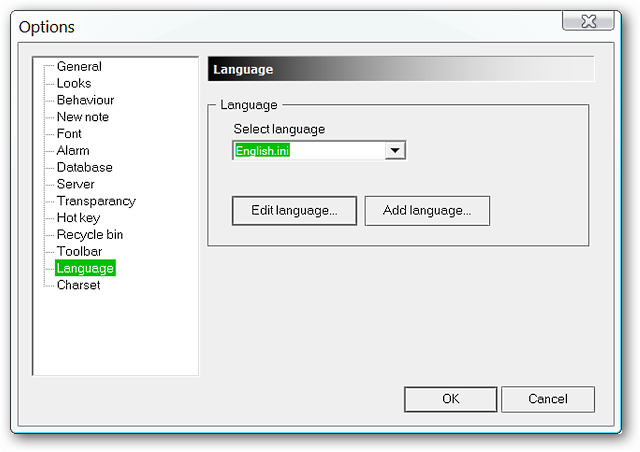Select Transparancy in the list

coord(96,201)
